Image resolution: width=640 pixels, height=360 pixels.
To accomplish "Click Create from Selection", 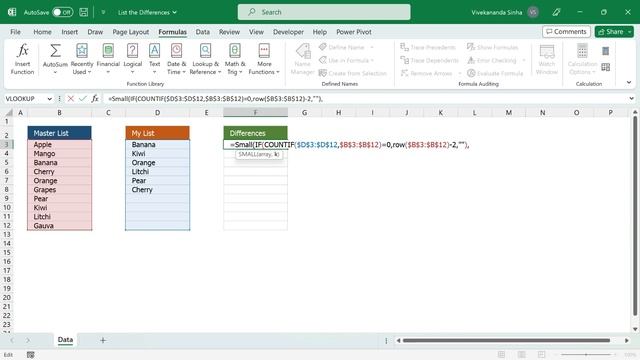I will (352, 73).
